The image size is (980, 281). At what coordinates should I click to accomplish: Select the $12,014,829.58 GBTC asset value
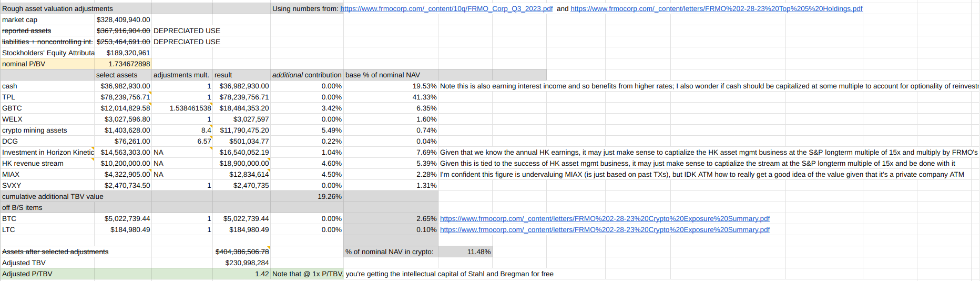(x=123, y=108)
